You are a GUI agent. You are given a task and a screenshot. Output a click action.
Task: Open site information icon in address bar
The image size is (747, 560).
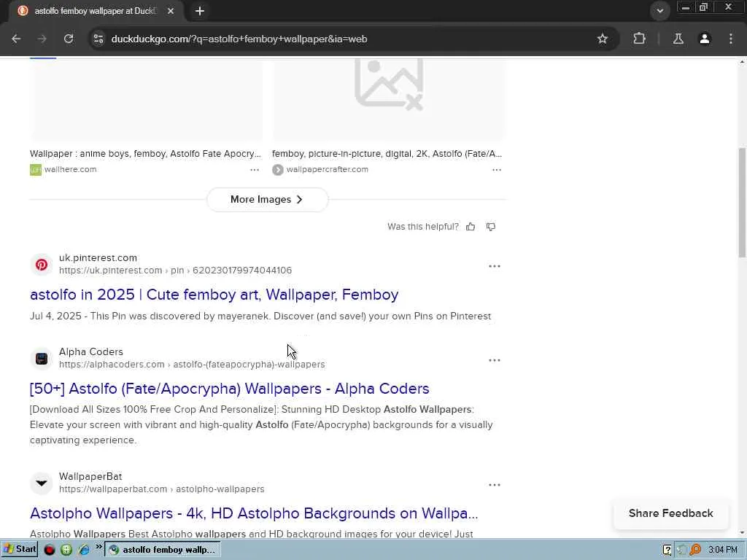(98, 39)
